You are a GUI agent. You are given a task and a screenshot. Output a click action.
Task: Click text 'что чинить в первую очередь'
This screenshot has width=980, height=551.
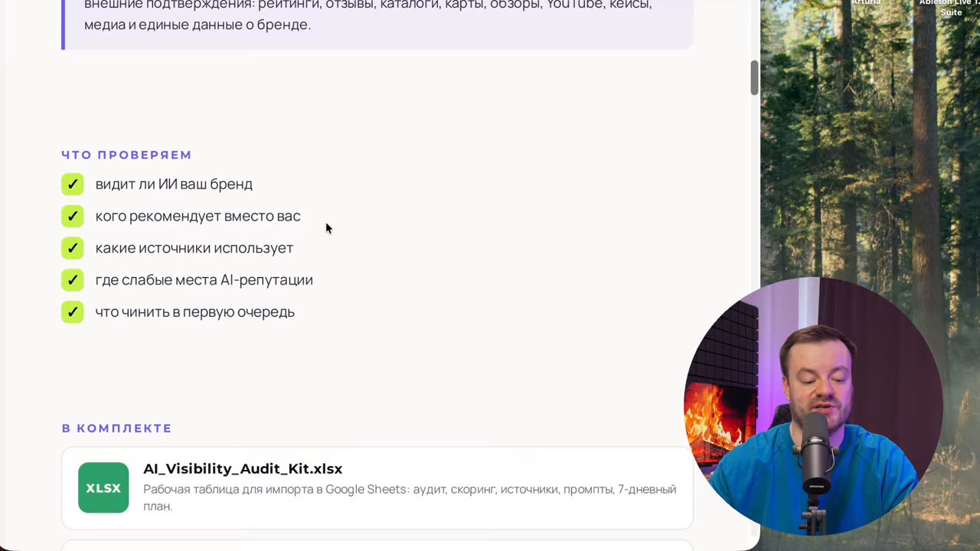point(194,312)
